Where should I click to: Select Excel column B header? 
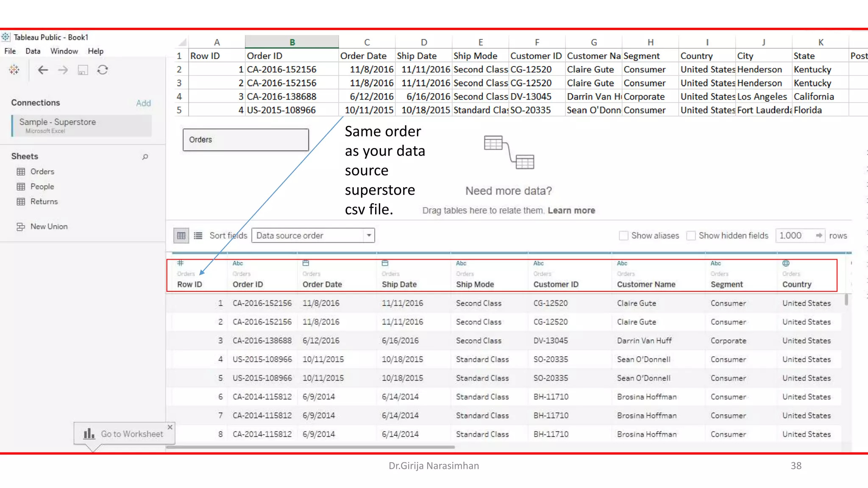292,42
